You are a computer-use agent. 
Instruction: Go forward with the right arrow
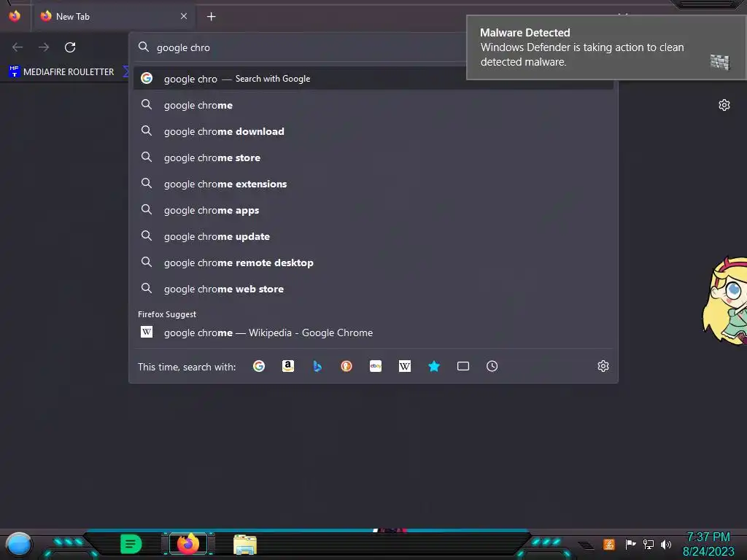(44, 47)
